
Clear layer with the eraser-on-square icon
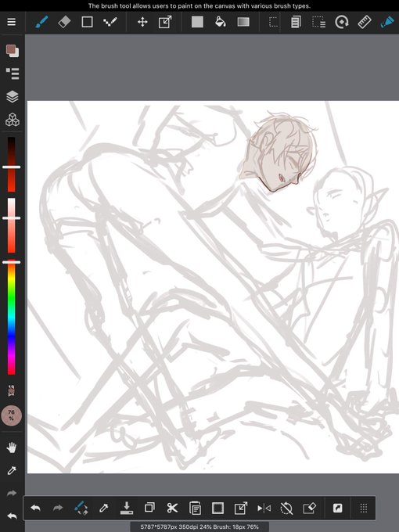pos(309,508)
